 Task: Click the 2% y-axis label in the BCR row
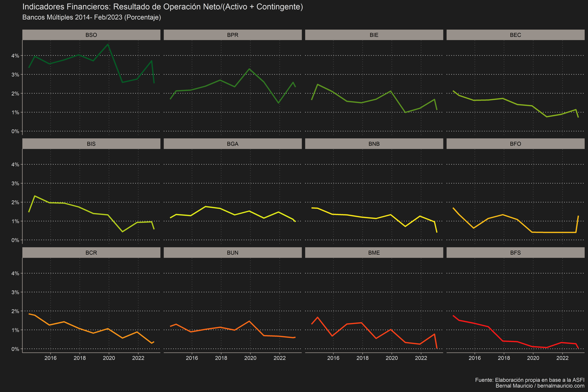[x=15, y=311]
